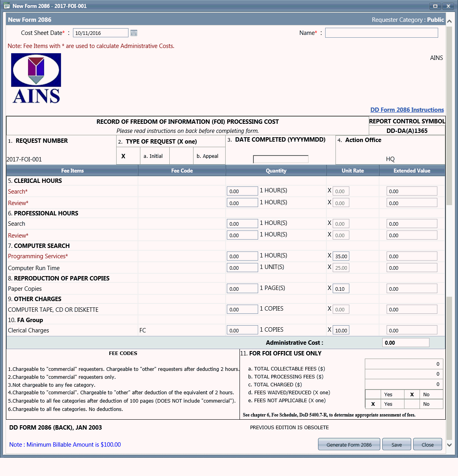
Task: Click Computer Run Time extended value field
Action: point(412,268)
